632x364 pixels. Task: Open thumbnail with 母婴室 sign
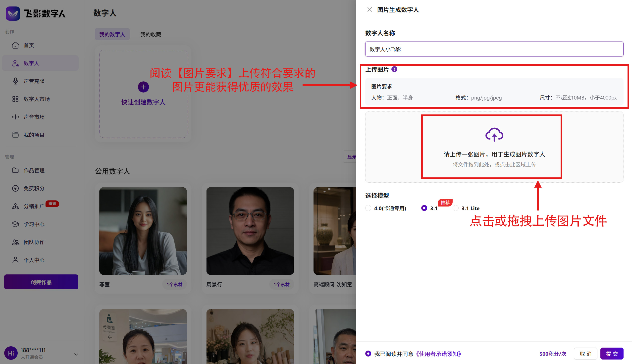pyautogui.click(x=143, y=336)
